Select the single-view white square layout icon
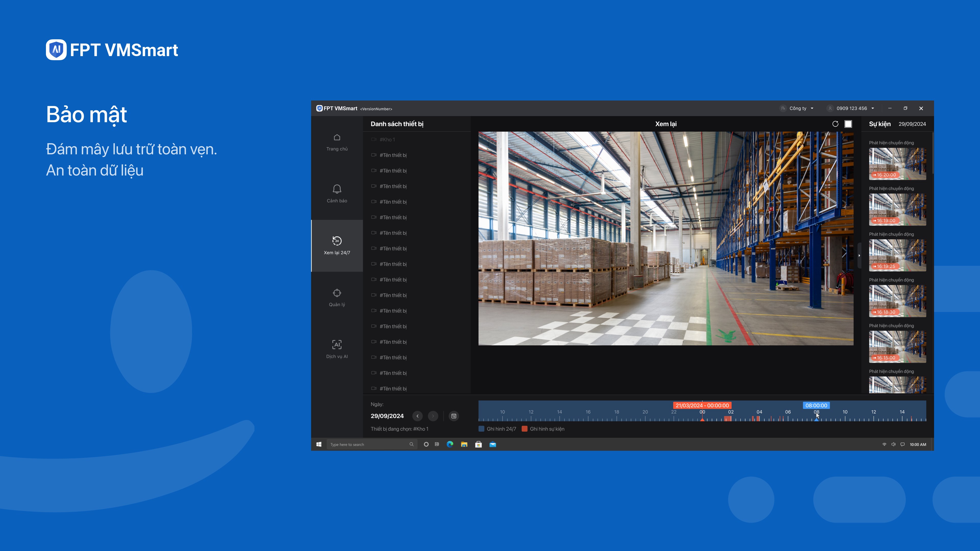 [848, 124]
